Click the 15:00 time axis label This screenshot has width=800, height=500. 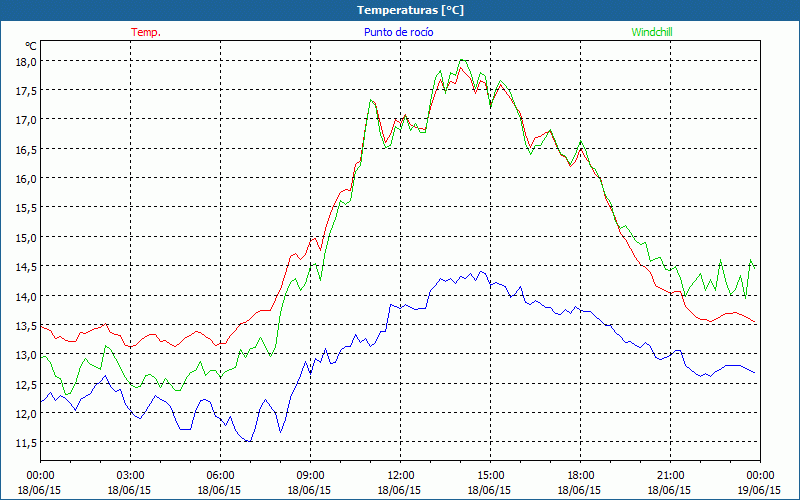click(x=490, y=476)
